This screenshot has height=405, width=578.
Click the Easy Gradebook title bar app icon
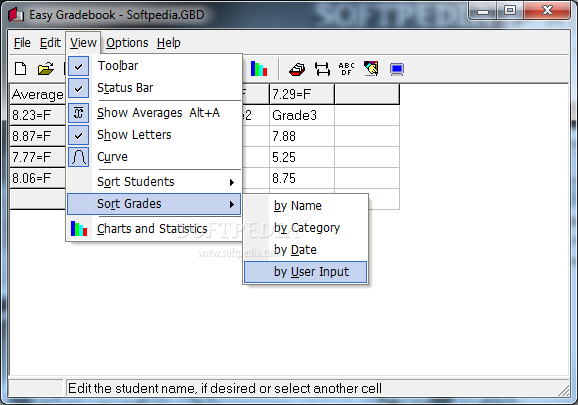pos(16,14)
